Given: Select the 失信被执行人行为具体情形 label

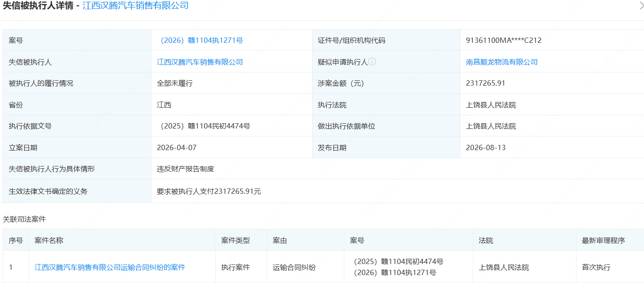Looking at the screenshot, I should point(52,169).
